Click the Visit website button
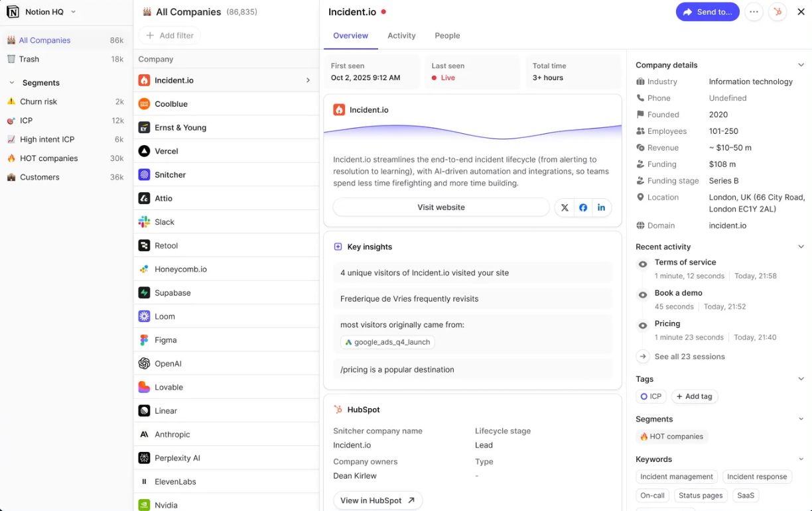Viewport: 812px width, 511px height. pos(441,207)
